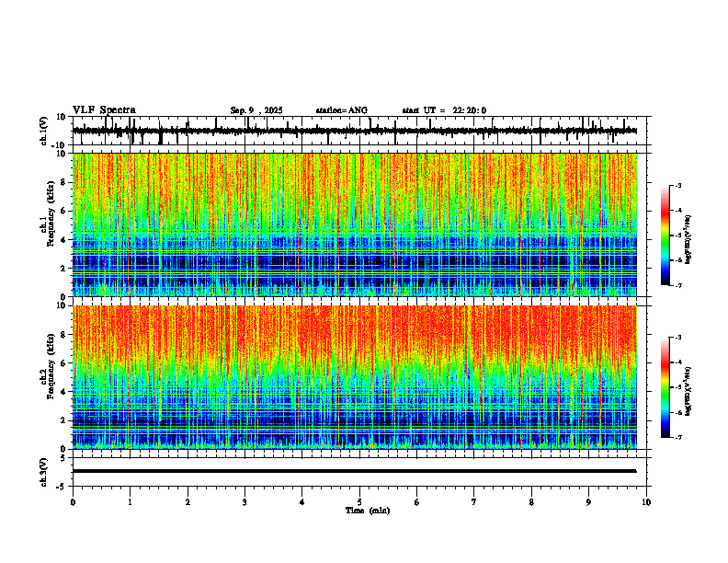Click time axis tick label '4'
Viewport: 728px width, 563px height.
pos(302,502)
